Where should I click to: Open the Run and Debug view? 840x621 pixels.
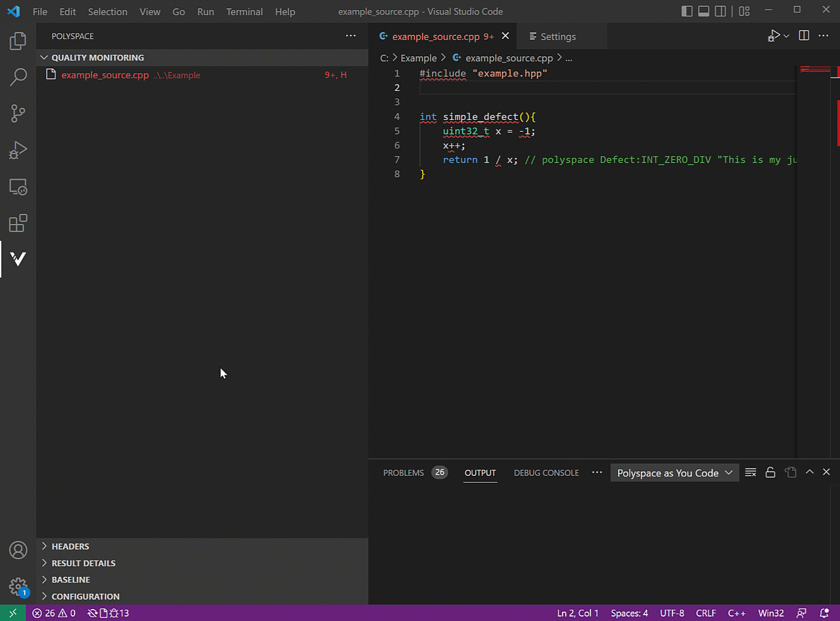click(x=18, y=150)
